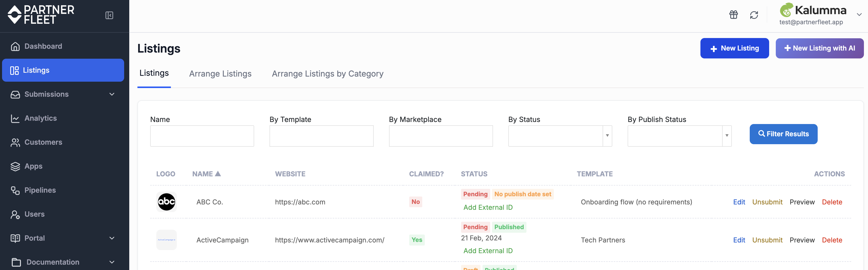The height and width of the screenshot is (270, 868).
Task: Open the Dashboard home icon
Action: coord(15,46)
